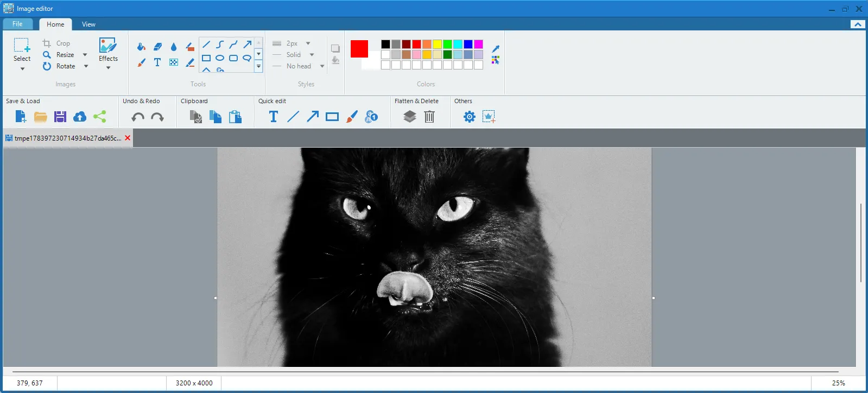Select the Rectangle shape in gallery
868x393 pixels.
(206, 58)
